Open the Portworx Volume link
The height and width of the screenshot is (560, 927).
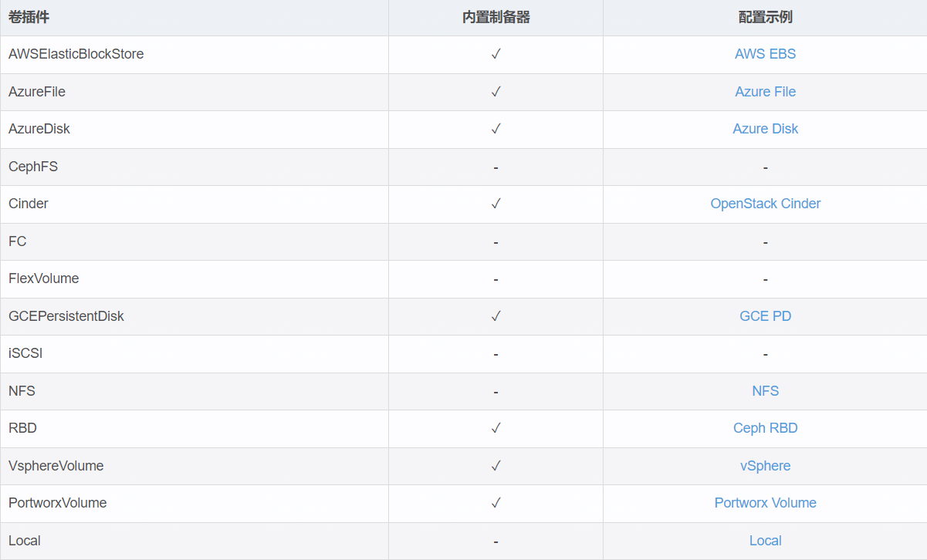(x=765, y=503)
